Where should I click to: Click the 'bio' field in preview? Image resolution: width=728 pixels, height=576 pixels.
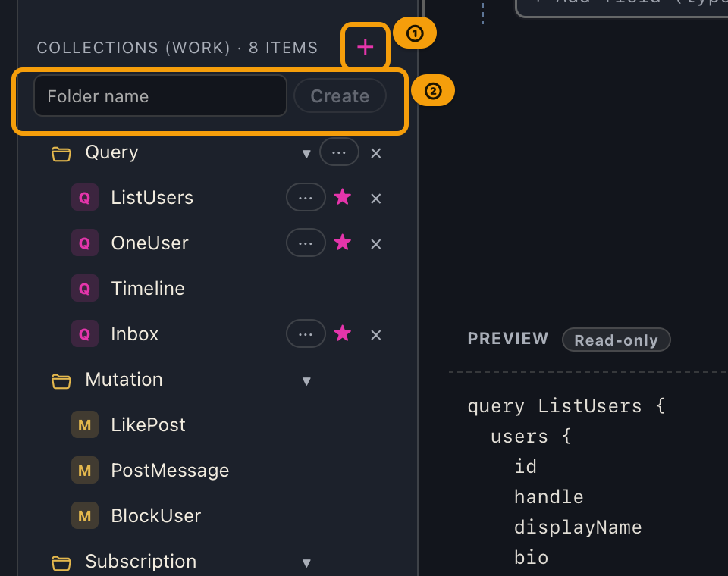(x=531, y=558)
